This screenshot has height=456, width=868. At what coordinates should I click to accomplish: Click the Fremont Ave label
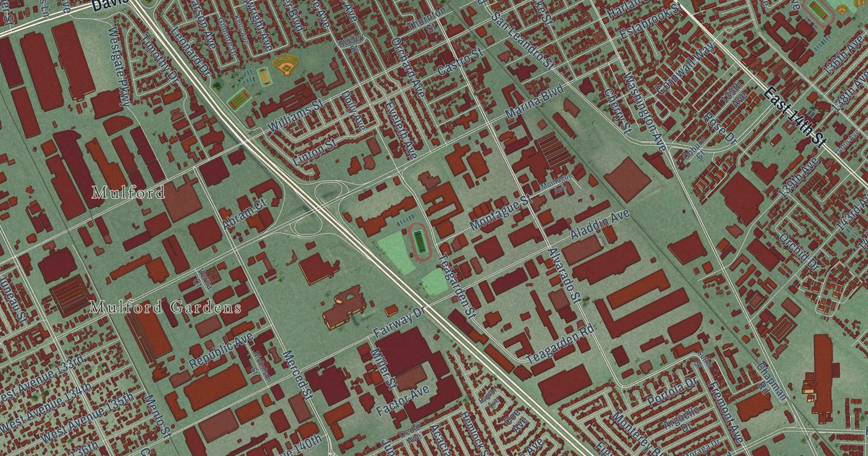tap(725, 412)
